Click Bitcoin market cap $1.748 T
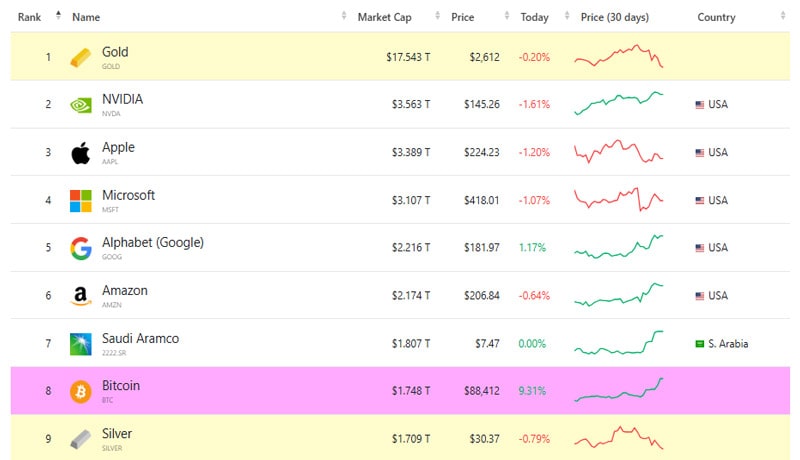 tap(411, 391)
